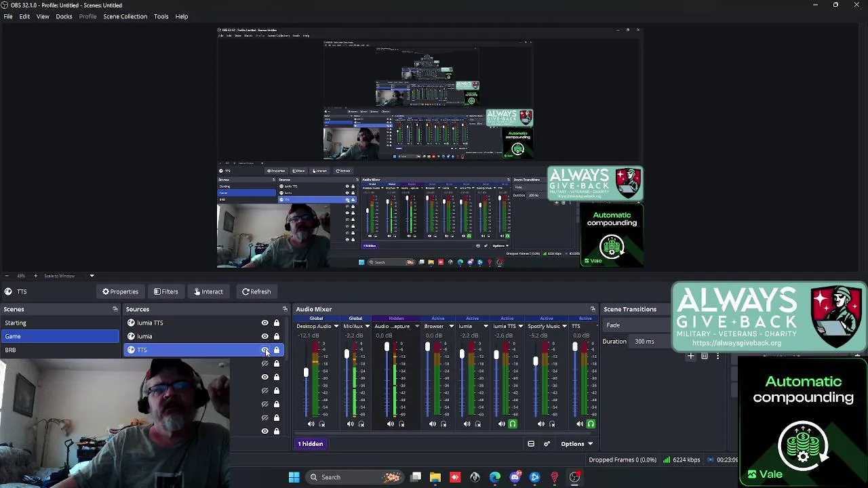The width and height of the screenshot is (868, 488).
Task: Click the 1 hidden button
Action: tap(311, 444)
